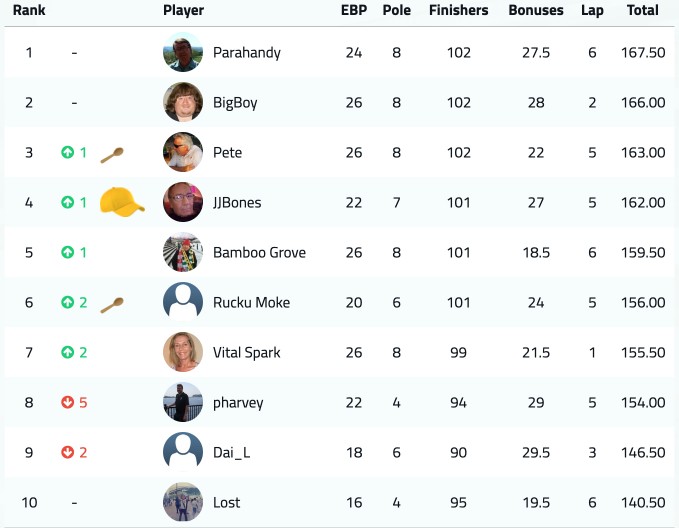The height and width of the screenshot is (528, 679).
Task: Click the red down arrow in pharvey's row
Action: [x=68, y=402]
